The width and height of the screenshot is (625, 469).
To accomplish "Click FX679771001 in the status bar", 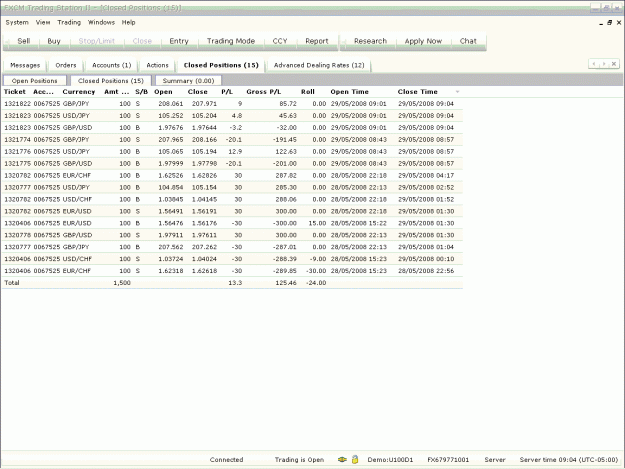I will [448, 460].
